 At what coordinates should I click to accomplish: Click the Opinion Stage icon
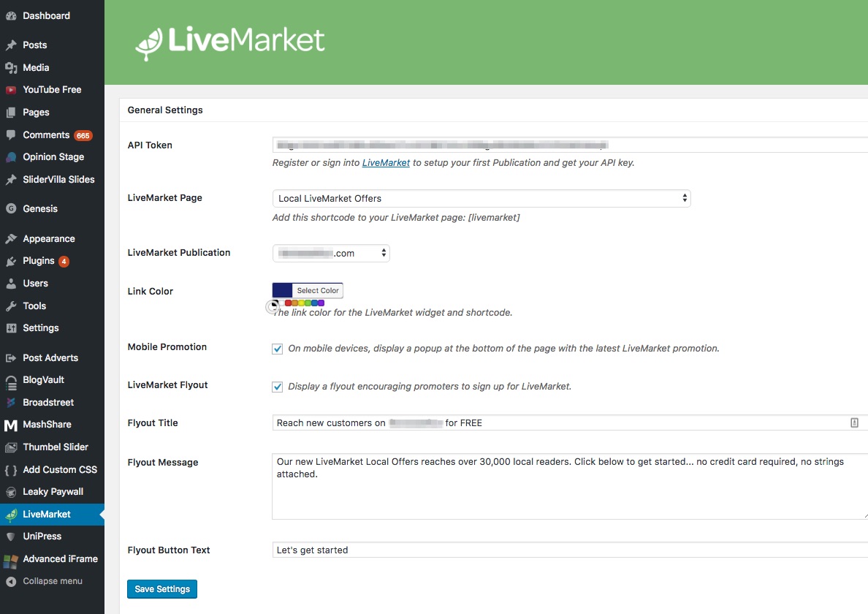point(10,157)
